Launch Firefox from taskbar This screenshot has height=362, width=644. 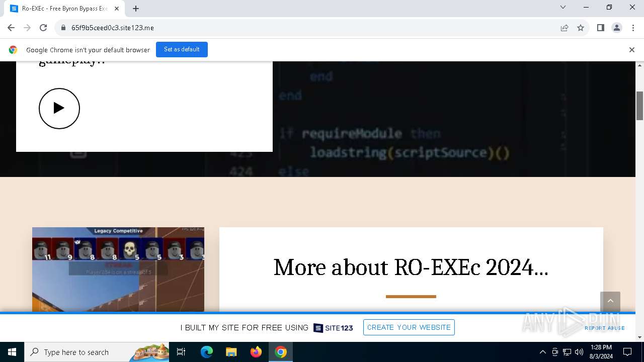[256, 352]
